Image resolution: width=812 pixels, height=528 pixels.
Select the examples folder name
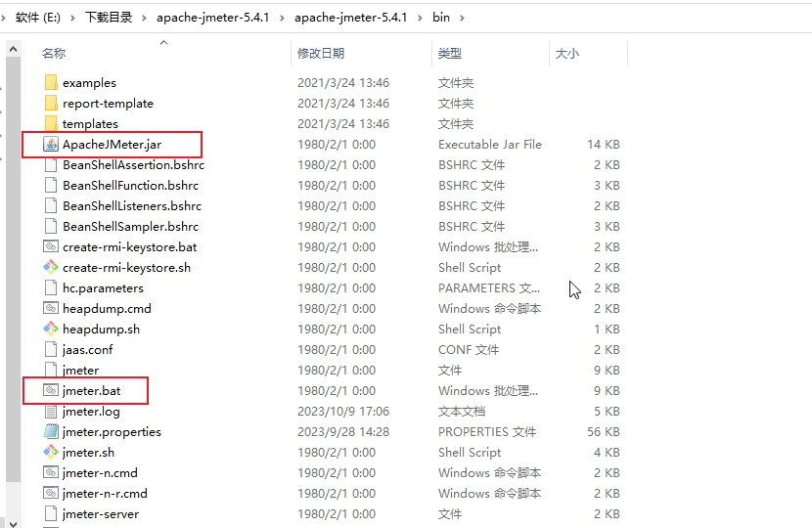coord(89,83)
